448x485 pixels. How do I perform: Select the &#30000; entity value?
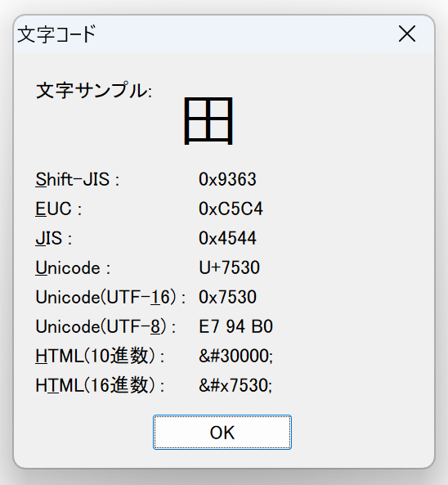click(235, 356)
